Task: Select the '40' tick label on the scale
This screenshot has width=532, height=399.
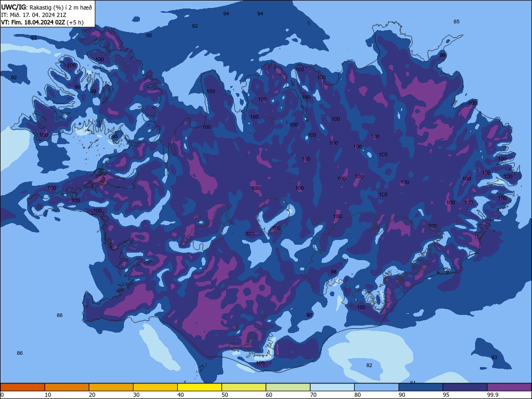Action: [x=180, y=395]
